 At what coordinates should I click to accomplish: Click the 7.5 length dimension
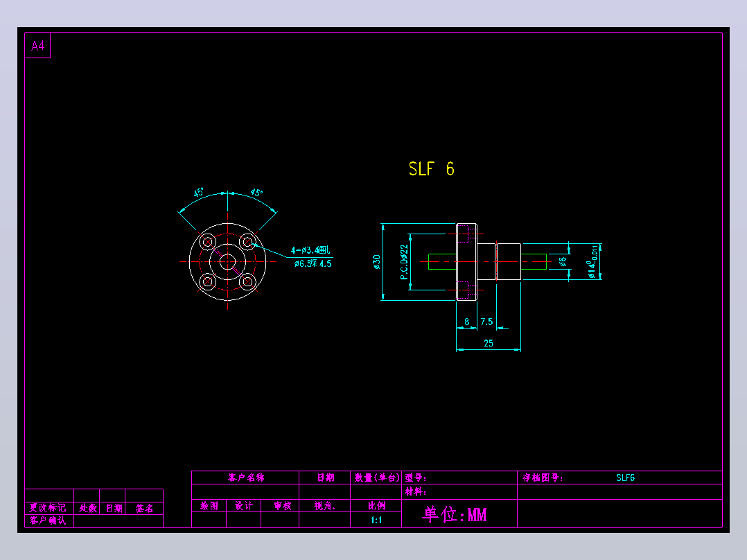[486, 322]
